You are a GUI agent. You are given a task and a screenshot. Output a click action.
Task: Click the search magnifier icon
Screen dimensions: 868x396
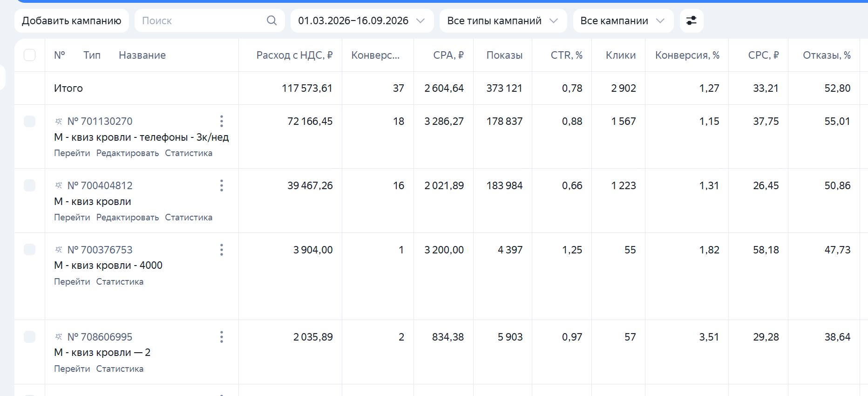click(x=271, y=20)
